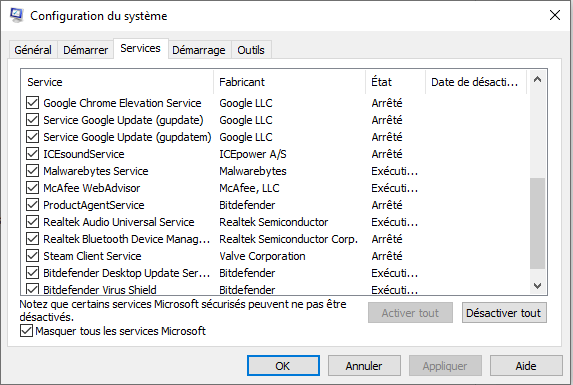Toggle Service Google Update (gupdatem) checkbox

[33, 137]
